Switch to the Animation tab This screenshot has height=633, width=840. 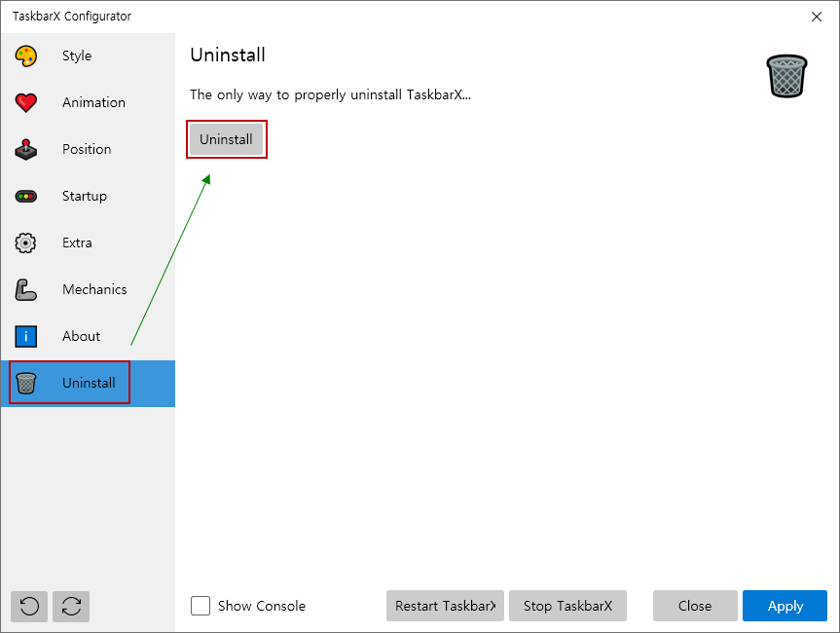point(88,102)
